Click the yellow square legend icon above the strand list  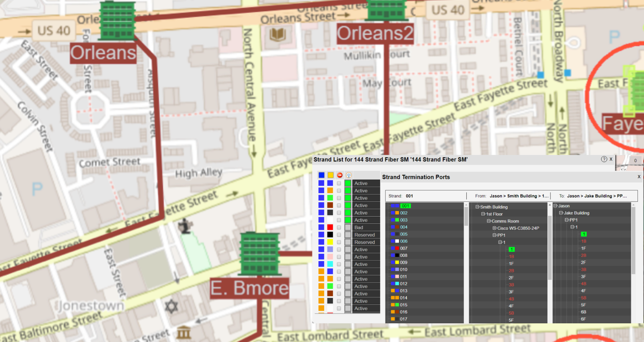(330, 175)
